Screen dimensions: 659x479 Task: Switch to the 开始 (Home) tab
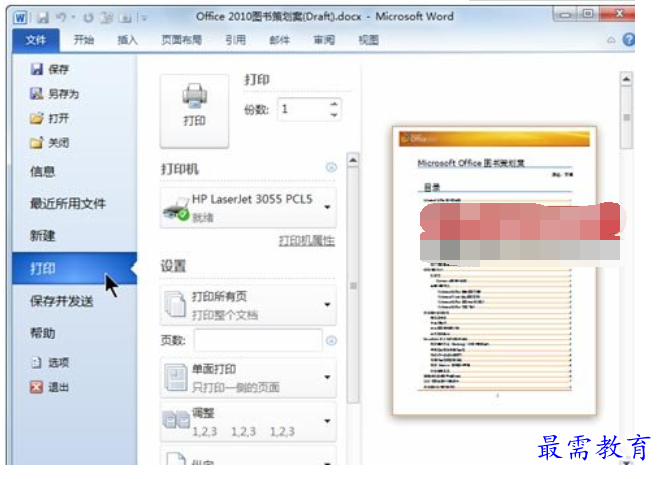tap(84, 40)
